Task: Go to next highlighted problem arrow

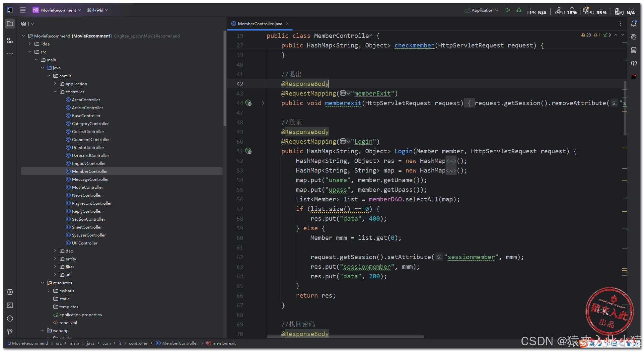Action: pos(623,35)
